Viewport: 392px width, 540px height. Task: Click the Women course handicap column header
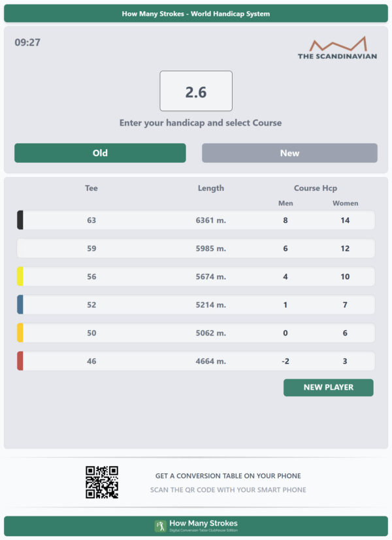(345, 203)
